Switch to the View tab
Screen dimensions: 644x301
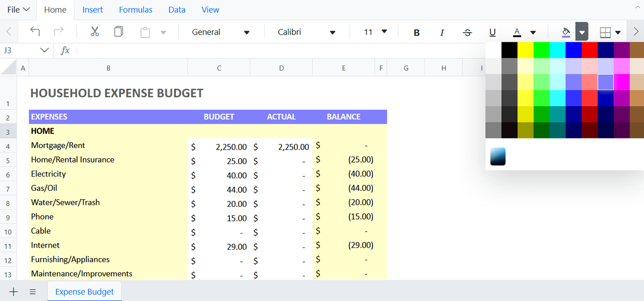[x=210, y=10]
